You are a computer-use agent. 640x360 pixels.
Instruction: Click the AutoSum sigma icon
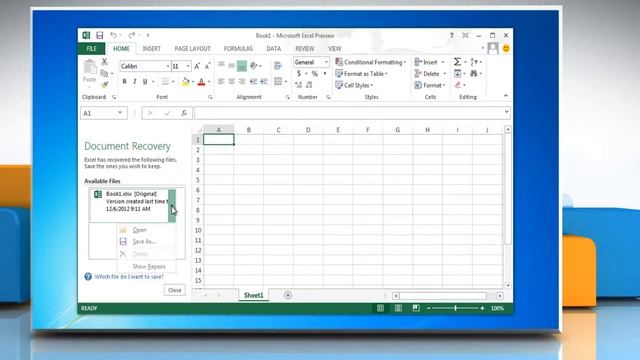457,62
